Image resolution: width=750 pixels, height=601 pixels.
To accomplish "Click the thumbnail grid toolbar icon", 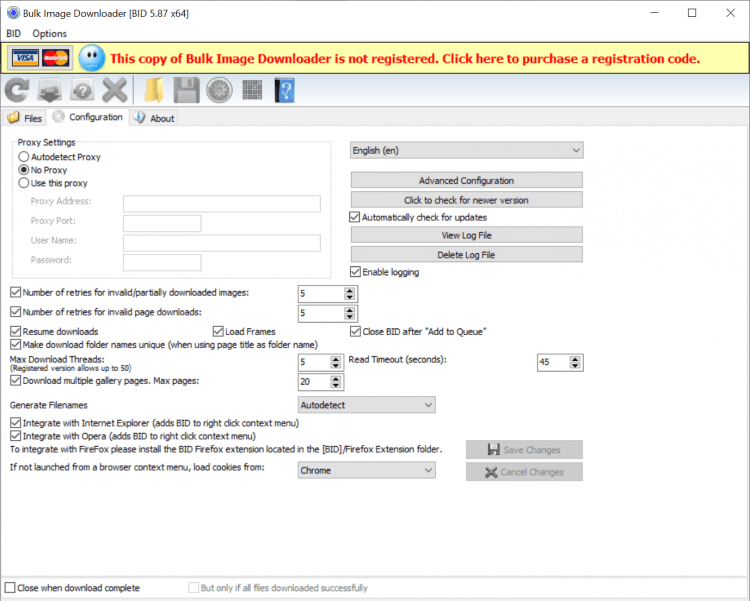I will tap(252, 91).
